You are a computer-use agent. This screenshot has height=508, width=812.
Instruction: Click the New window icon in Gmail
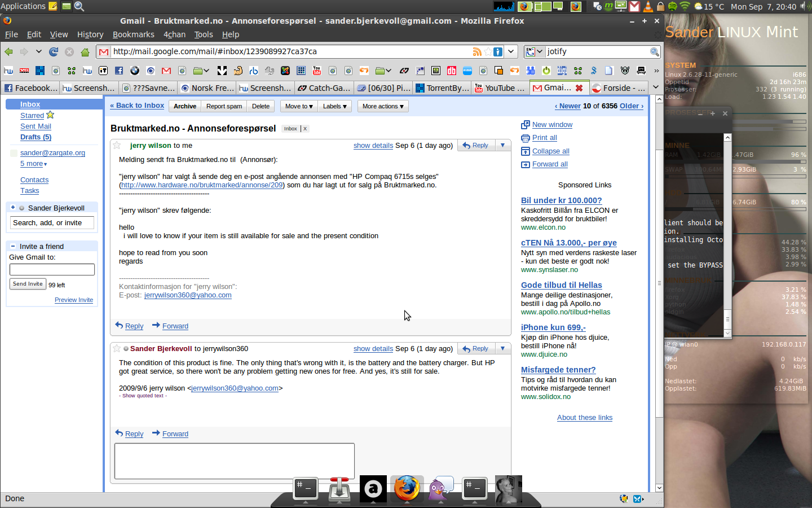[x=526, y=125]
